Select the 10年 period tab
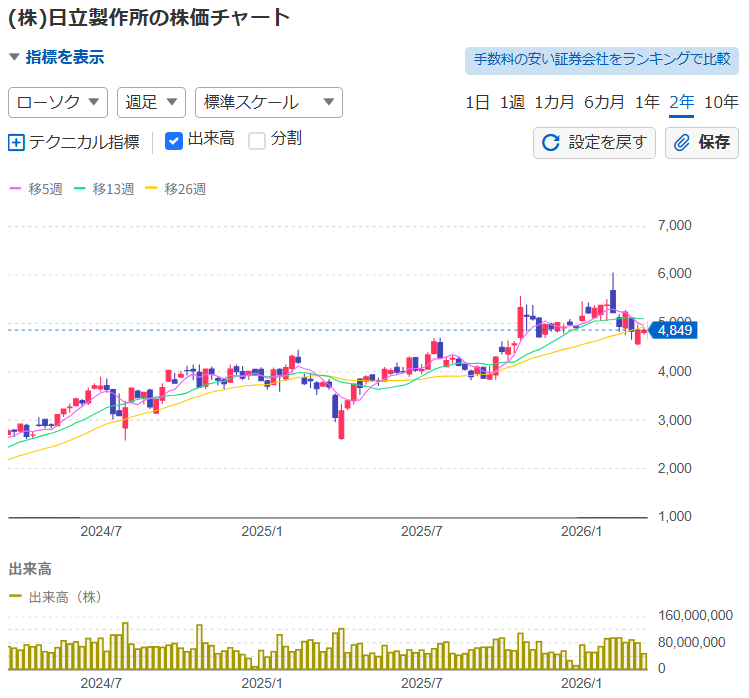The width and height of the screenshot is (749, 698). (x=721, y=102)
